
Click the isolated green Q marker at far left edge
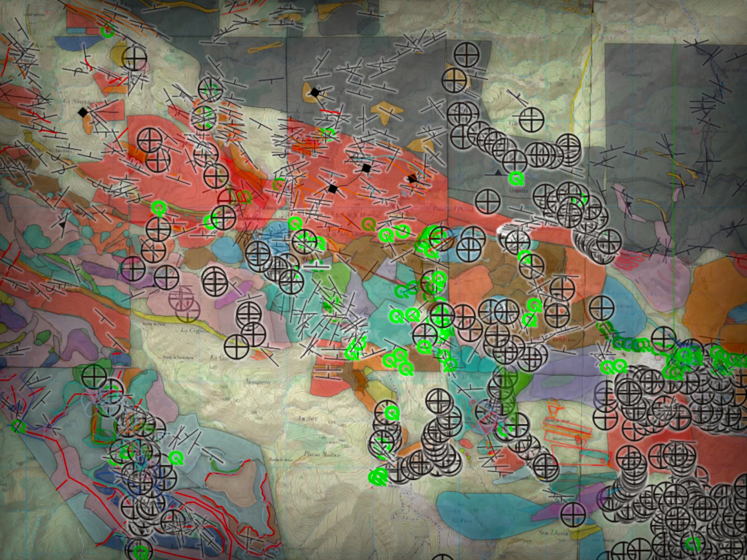coord(17,426)
